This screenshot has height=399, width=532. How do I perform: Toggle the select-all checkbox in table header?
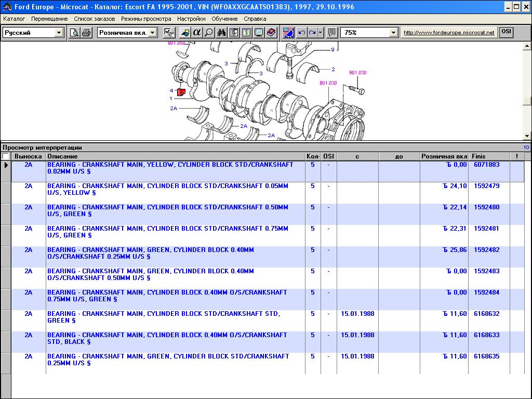(x=6, y=156)
